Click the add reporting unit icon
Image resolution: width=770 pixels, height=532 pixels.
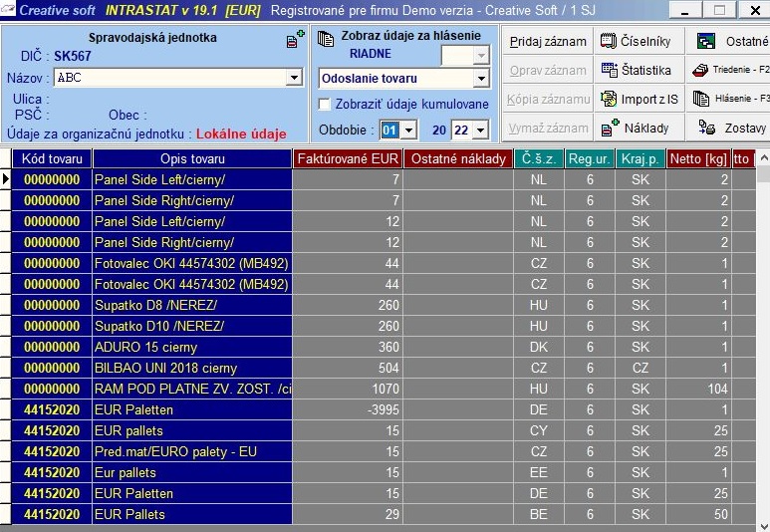coord(294,40)
